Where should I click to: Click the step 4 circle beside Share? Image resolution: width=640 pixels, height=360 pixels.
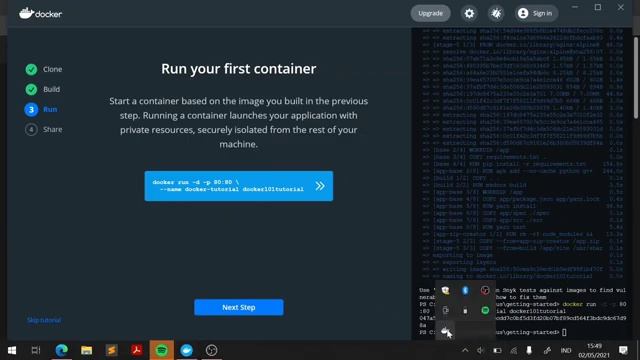[31, 129]
